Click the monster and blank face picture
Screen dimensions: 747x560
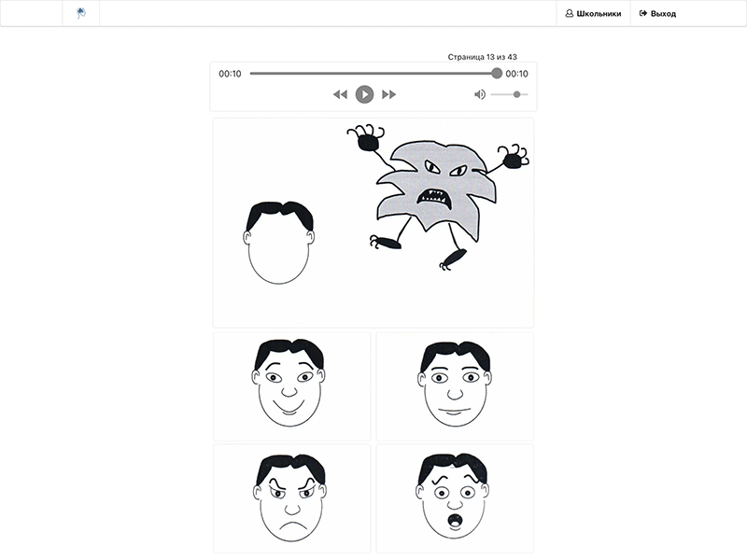[373, 223]
